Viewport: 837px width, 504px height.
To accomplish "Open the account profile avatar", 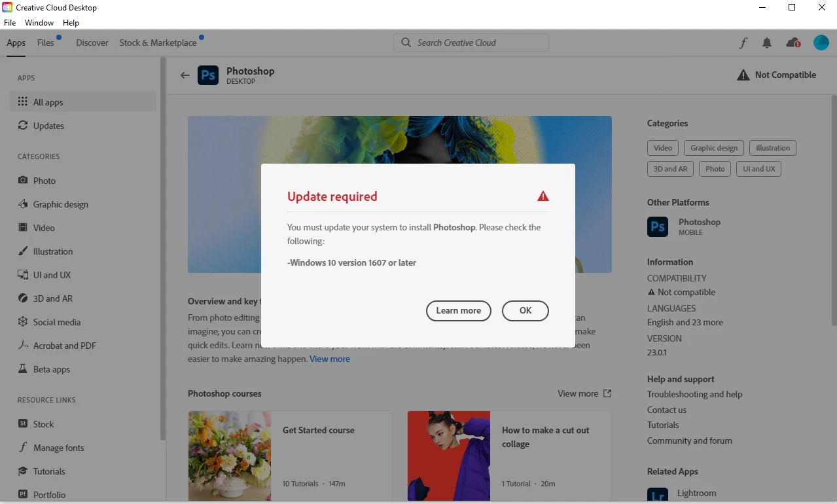I will [821, 43].
